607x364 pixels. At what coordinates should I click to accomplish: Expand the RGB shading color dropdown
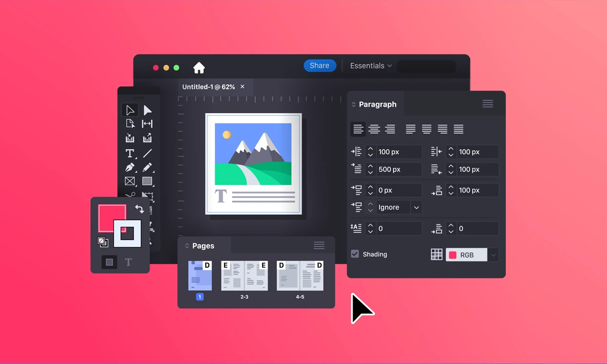[x=493, y=255]
